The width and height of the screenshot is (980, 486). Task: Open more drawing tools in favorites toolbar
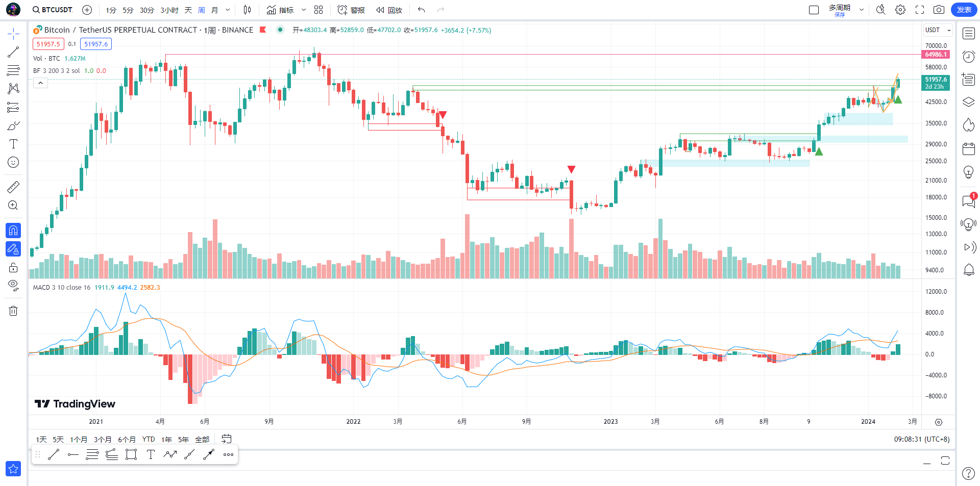pyautogui.click(x=228, y=454)
